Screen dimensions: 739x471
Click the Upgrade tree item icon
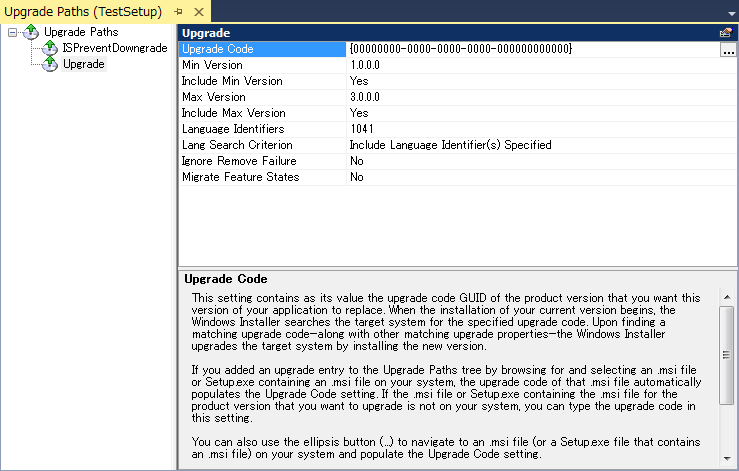pyautogui.click(x=50, y=64)
